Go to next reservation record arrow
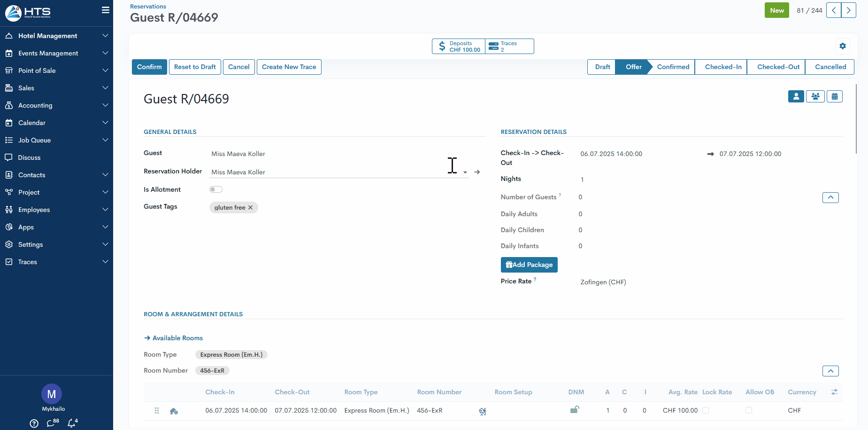Image resolution: width=868 pixels, height=430 pixels. 849,10
